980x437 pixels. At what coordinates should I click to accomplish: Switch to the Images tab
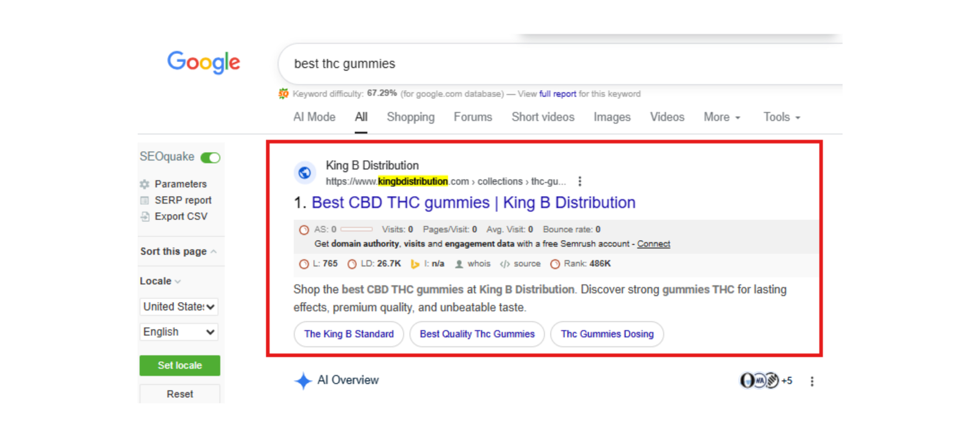click(611, 117)
